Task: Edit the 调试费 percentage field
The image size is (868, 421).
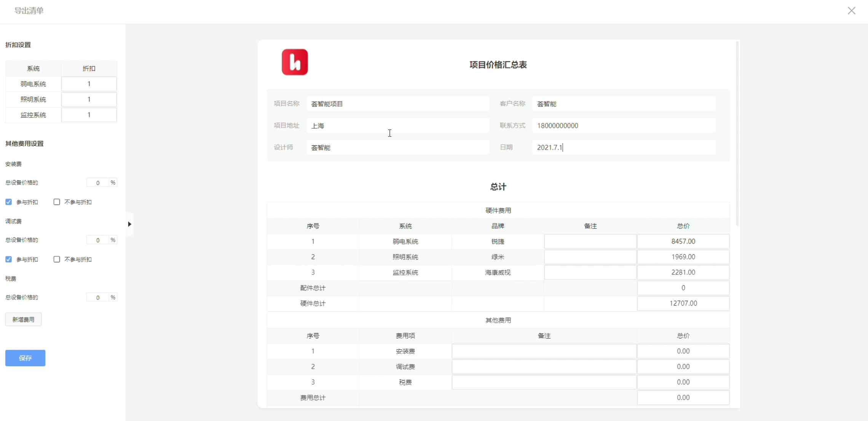Action: tap(98, 240)
